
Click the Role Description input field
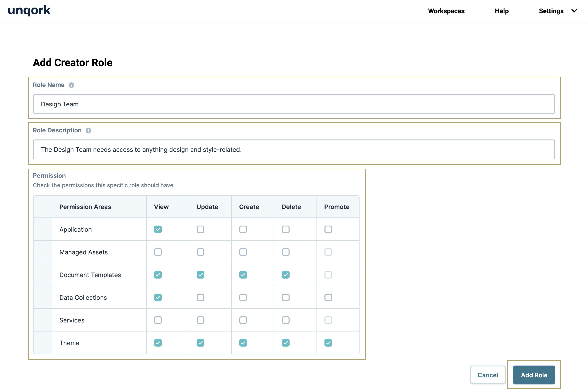point(294,149)
